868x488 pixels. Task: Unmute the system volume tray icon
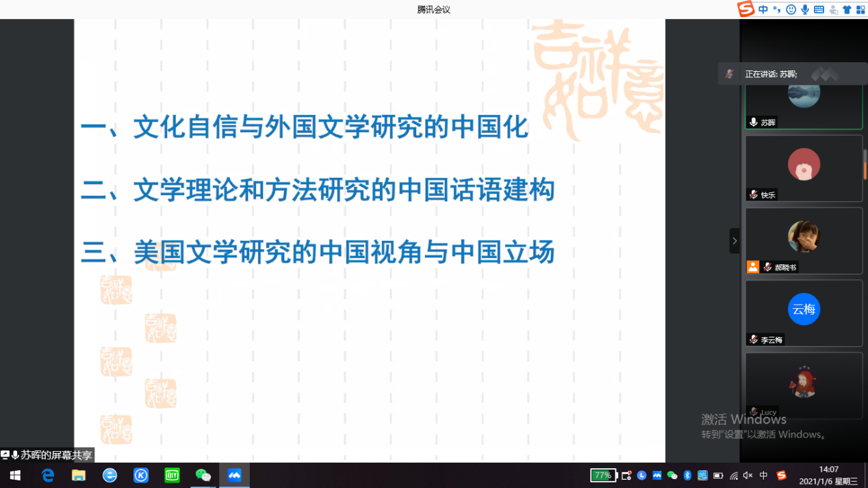(x=748, y=476)
